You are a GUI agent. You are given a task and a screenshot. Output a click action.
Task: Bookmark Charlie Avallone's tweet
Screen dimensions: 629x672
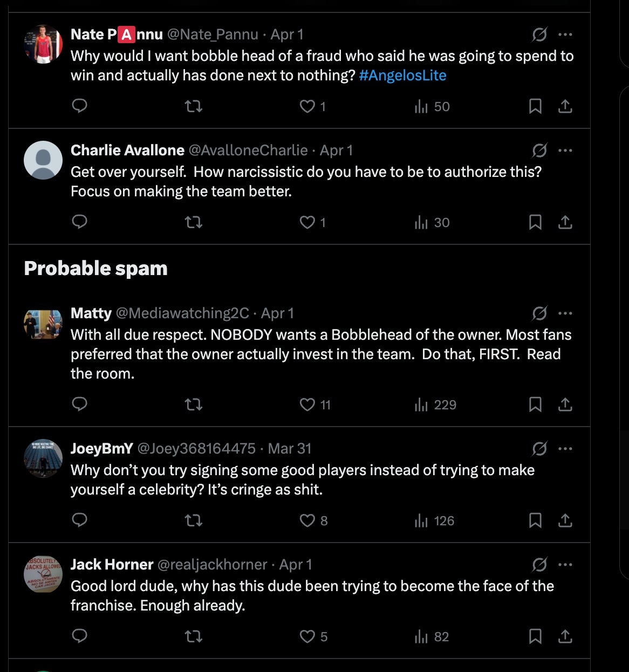(535, 222)
